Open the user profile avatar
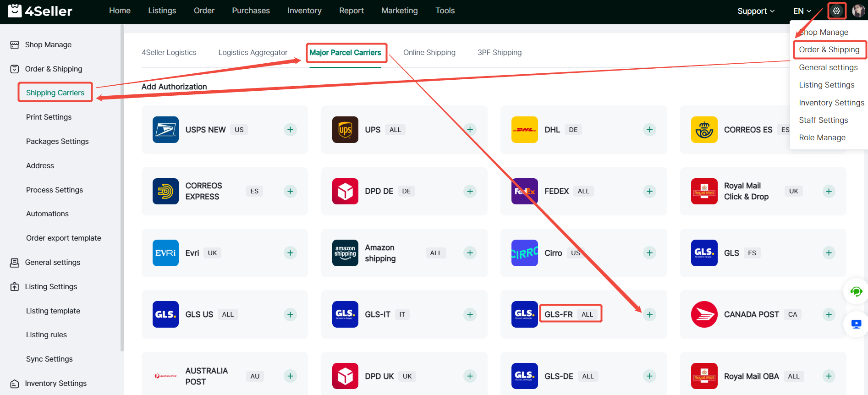The width and height of the screenshot is (868, 395). [858, 11]
